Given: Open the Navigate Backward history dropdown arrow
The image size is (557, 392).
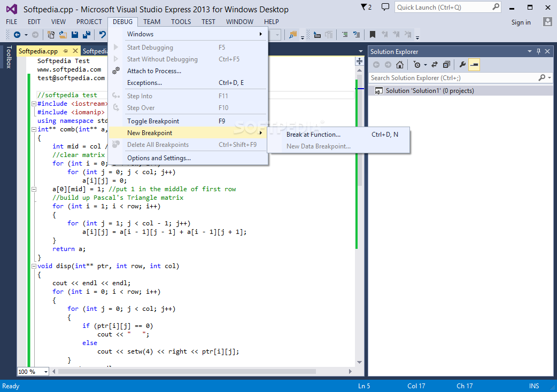Looking at the screenshot, I should [26, 35].
